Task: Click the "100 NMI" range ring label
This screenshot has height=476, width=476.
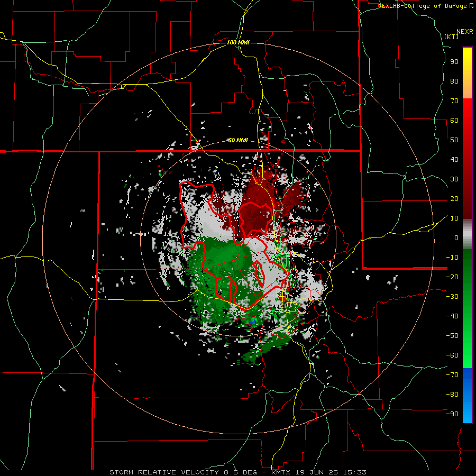Action: (238, 42)
